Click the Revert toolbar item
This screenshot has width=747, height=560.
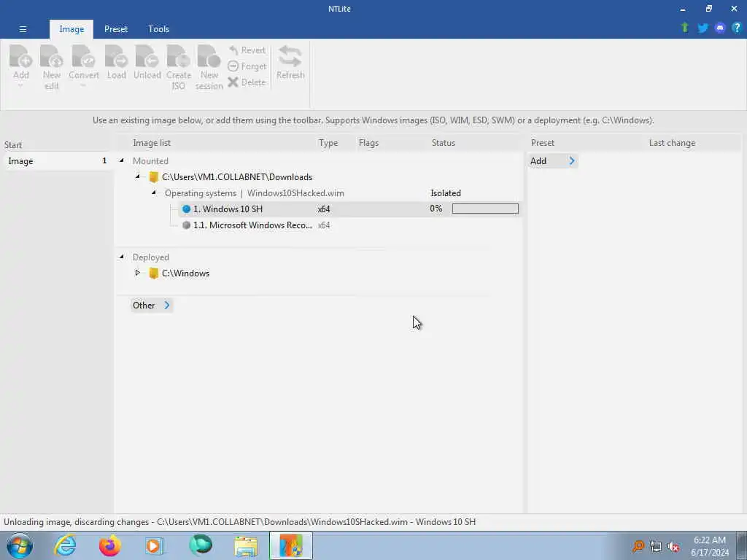(x=247, y=50)
